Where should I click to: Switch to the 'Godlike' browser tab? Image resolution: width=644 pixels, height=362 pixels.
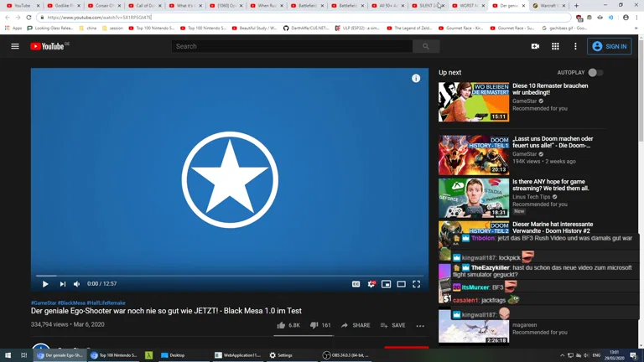point(64,6)
